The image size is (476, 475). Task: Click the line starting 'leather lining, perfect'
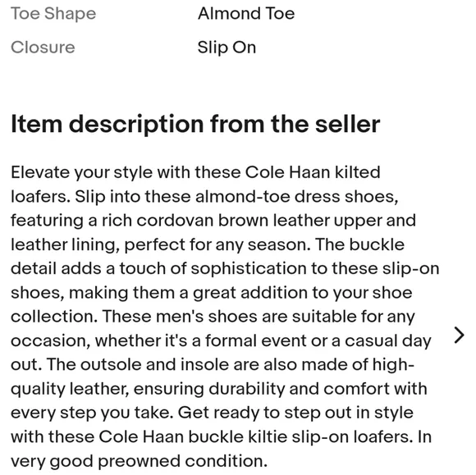[x=208, y=244]
